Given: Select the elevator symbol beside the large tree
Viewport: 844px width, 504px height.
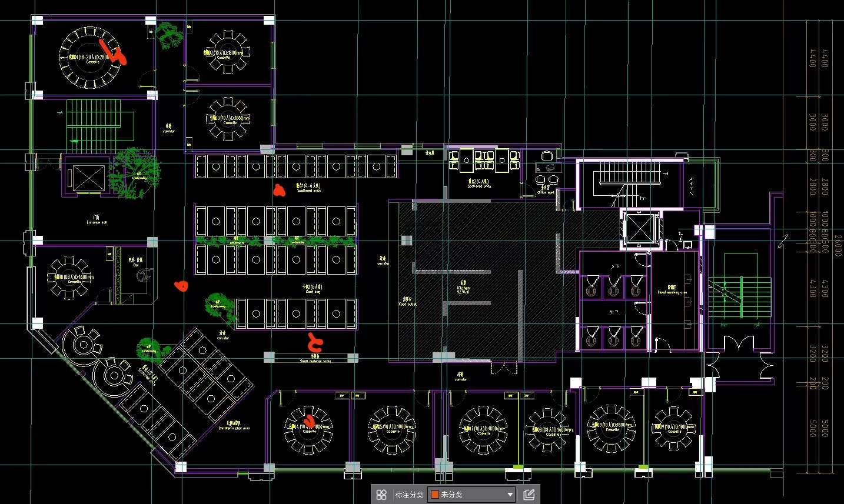Looking at the screenshot, I should 89,178.
